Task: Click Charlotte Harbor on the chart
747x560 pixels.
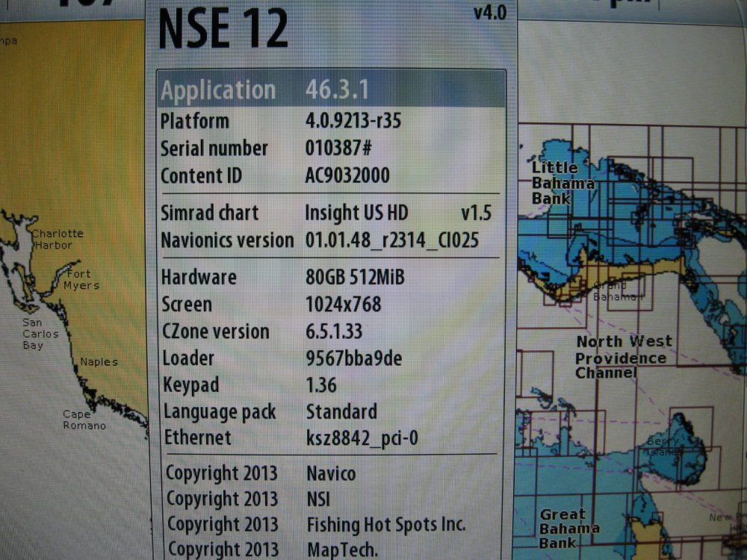Action: point(58,239)
